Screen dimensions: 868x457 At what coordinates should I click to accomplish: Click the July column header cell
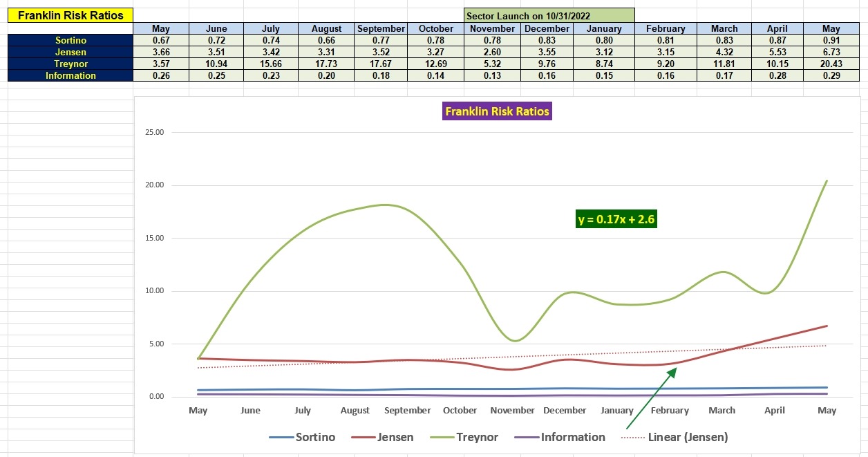click(271, 28)
